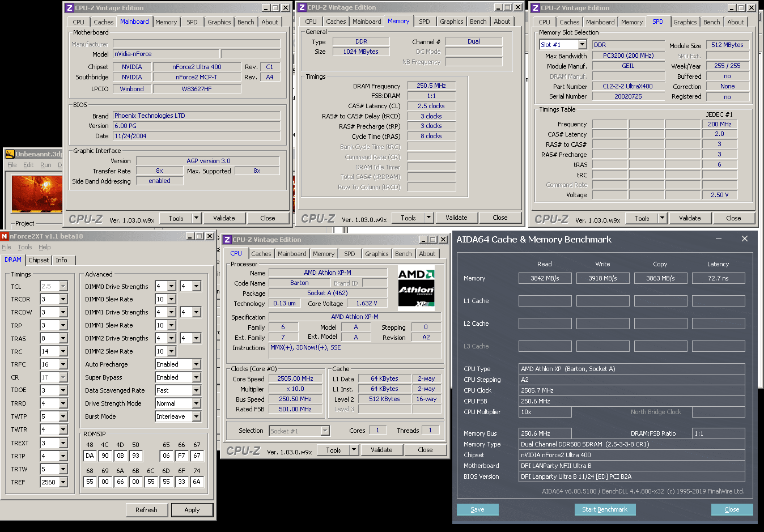
Task: Open the Tools dropdown arrow in Mainboard CPU-Z window
Action: [196, 218]
